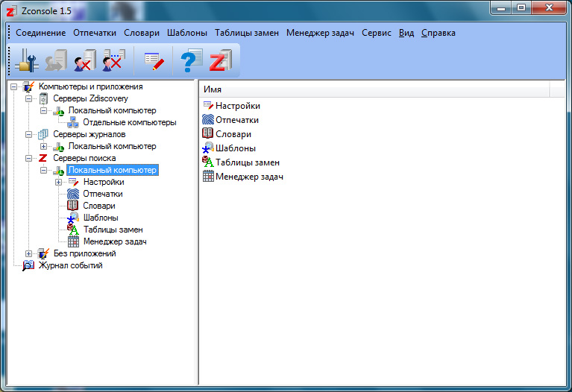This screenshot has height=392, width=572.
Task: Click the connection settings wrench toolbar icon
Action: (x=28, y=60)
